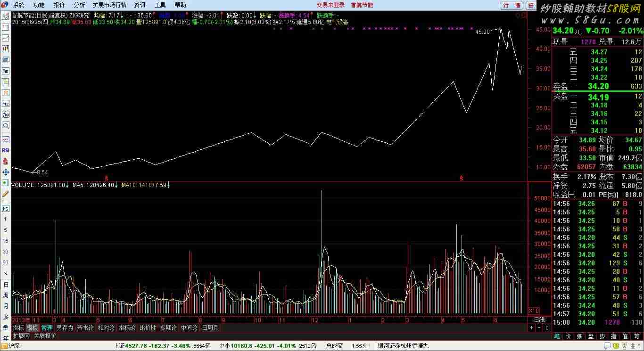Open the 系统 menu
644x351 pixels.
click(x=19, y=5)
